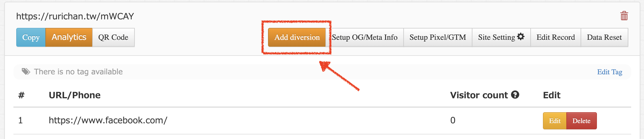Click the Visitor count column header

point(479,95)
